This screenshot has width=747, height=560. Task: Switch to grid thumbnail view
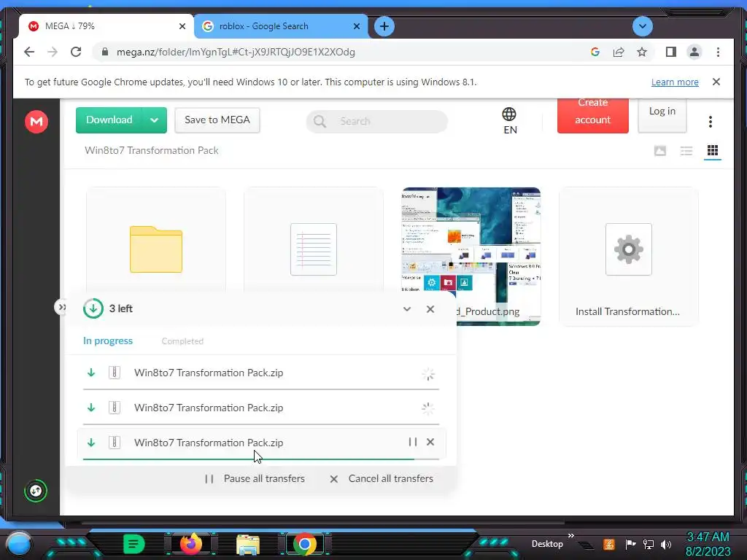point(712,151)
